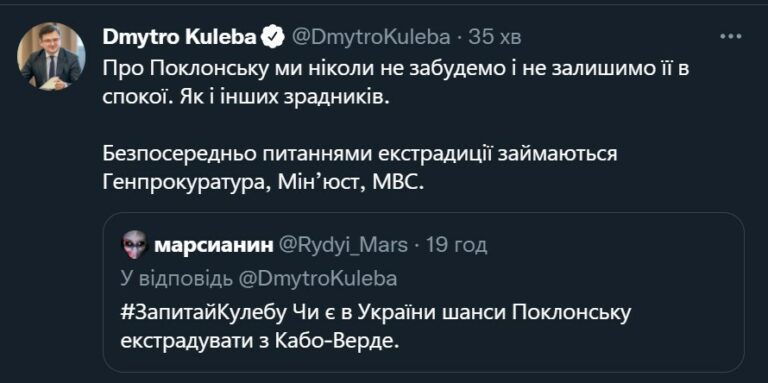Image resolution: width=768 pixels, height=383 pixels.
Task: Click the line starting Безпосередньо питаннями екстрадиції
Action: 359,156
